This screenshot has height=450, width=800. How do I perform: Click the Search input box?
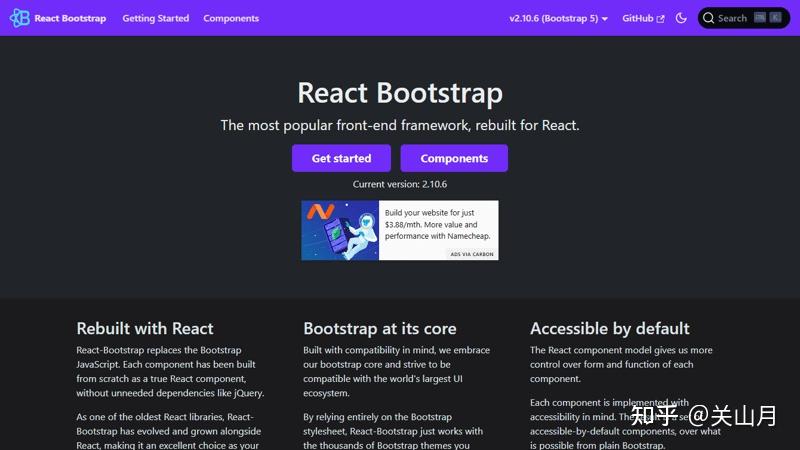point(743,18)
